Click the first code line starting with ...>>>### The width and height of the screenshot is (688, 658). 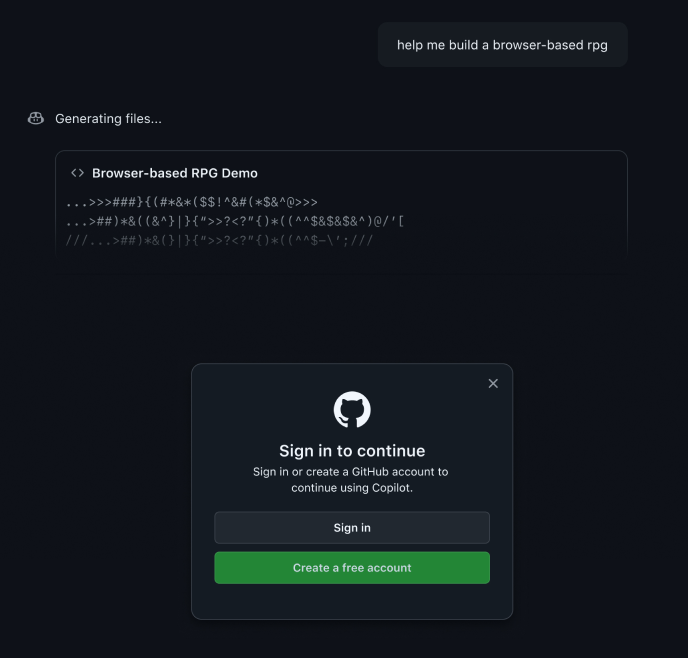192,202
